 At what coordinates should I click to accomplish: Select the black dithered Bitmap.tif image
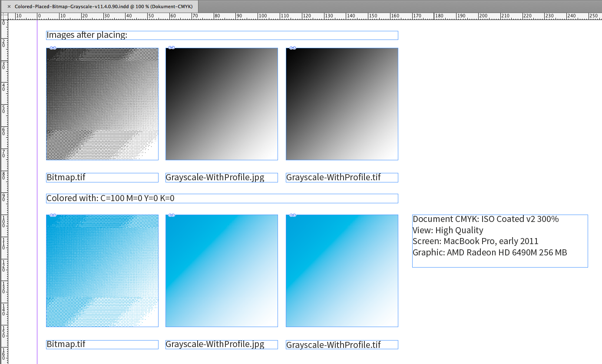(x=102, y=104)
